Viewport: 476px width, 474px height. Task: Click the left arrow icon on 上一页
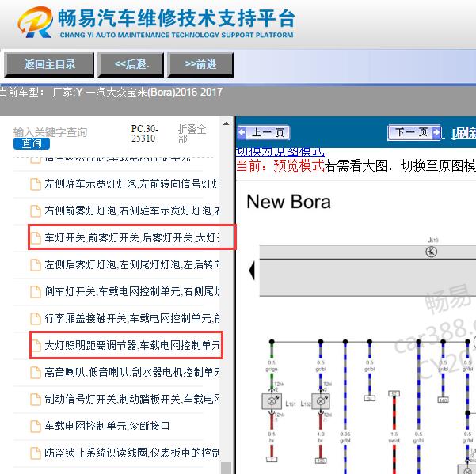[x=242, y=132]
